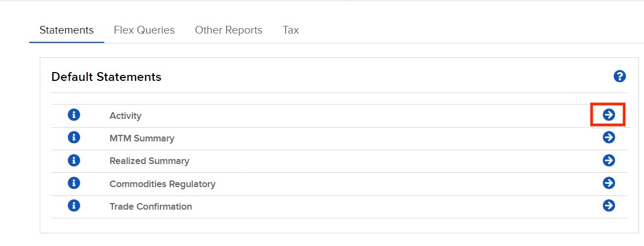Open the Activity statement info icon

74,115
